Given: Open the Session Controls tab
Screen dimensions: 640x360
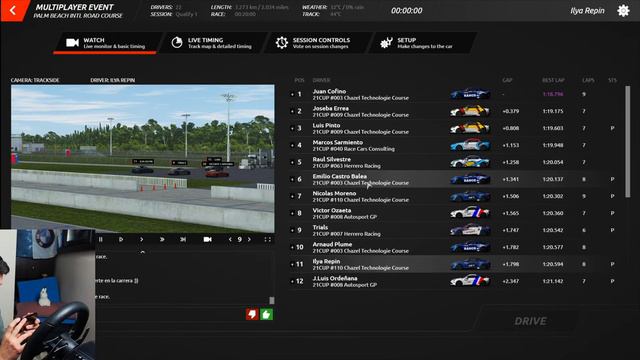Looking at the screenshot, I should (318, 42).
